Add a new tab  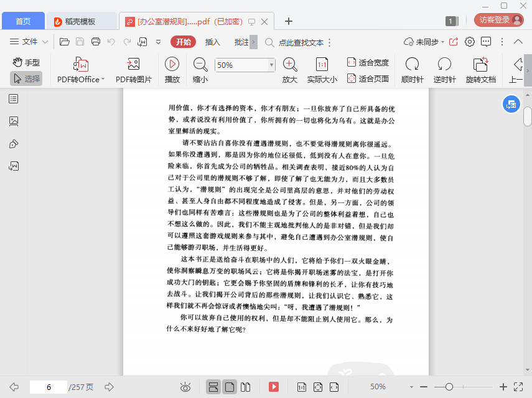coord(288,21)
